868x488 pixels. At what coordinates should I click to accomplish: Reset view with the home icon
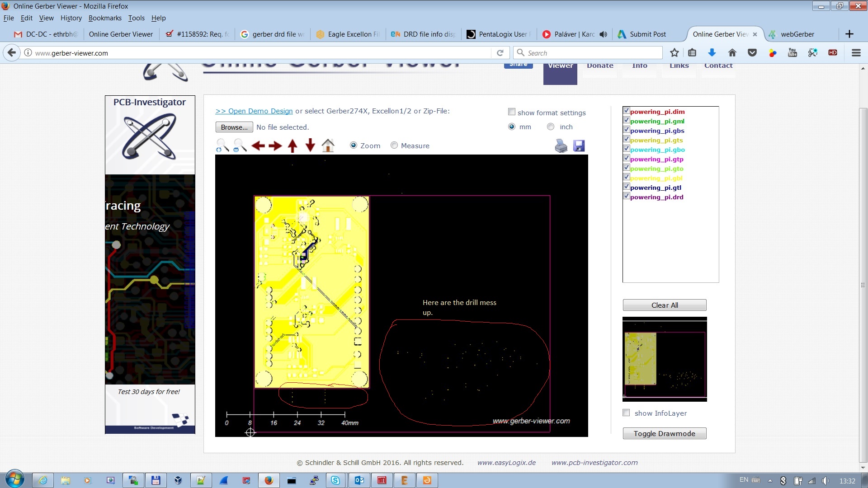(x=328, y=145)
